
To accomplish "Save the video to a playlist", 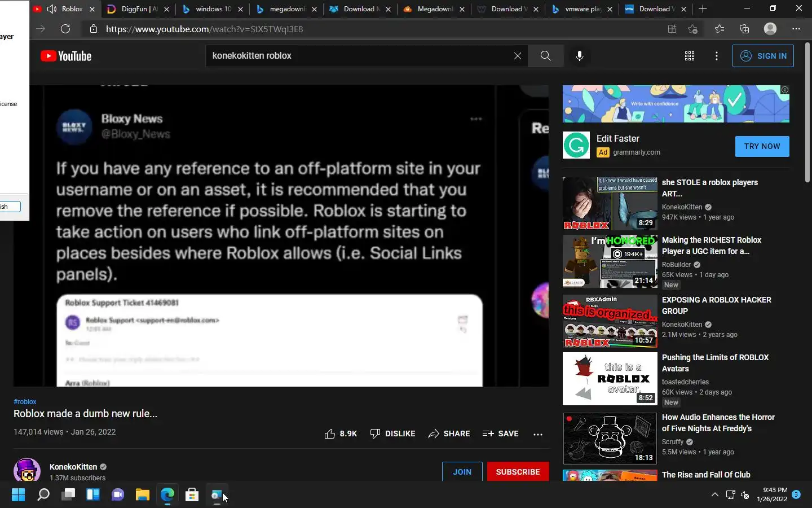I will click(x=501, y=433).
